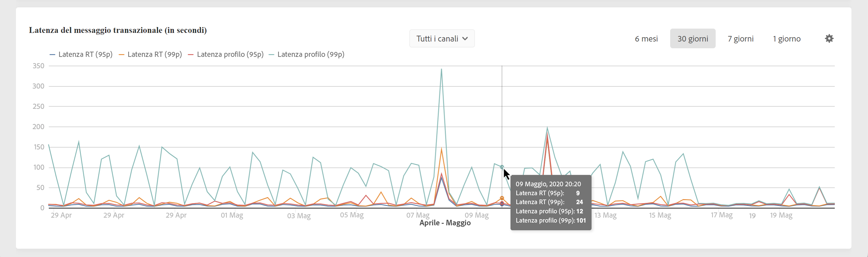Image resolution: width=868 pixels, height=257 pixels.
Task: Click the 200 y-axis value
Action: click(38, 127)
